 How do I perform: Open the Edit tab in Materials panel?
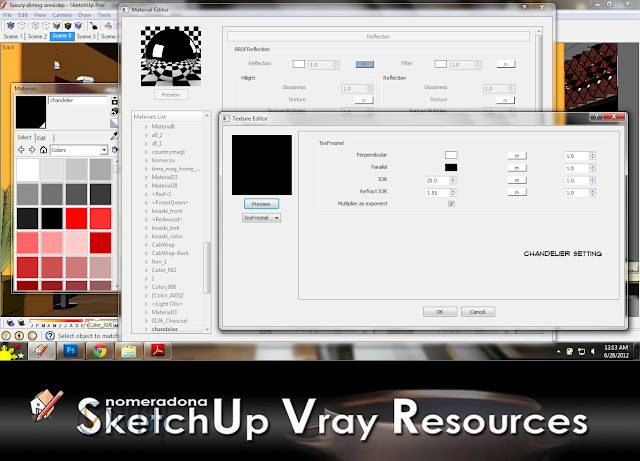tap(42, 138)
